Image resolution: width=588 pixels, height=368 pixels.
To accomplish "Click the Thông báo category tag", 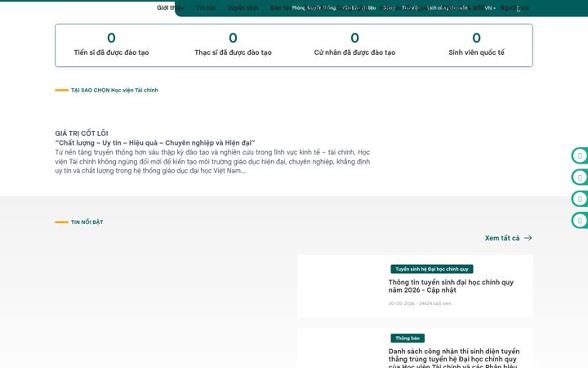I will click(408, 339).
